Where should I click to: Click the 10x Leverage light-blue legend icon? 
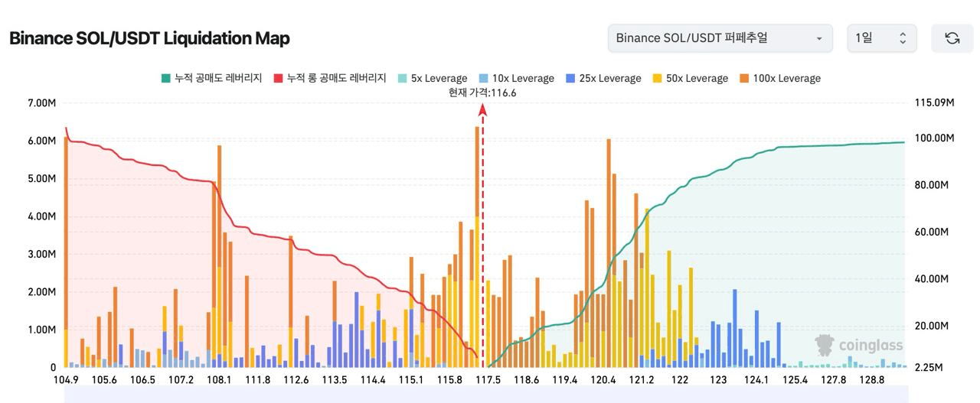click(x=483, y=78)
